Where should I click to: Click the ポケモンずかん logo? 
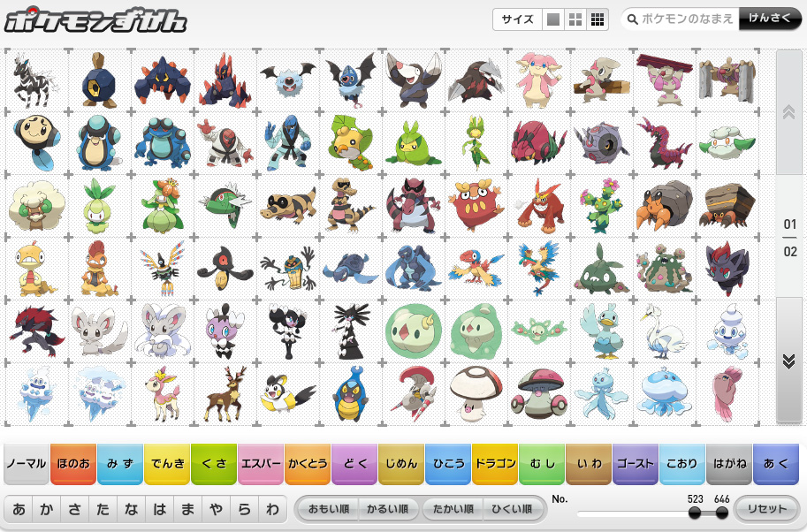click(95, 20)
